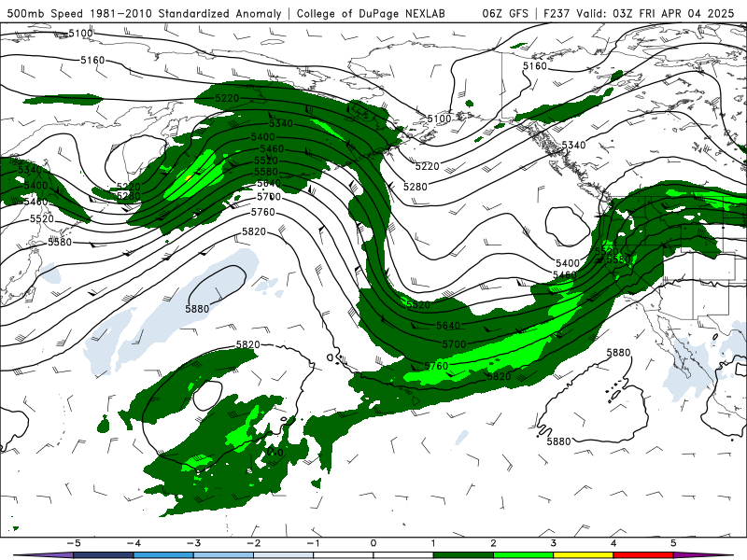
Task: Click the 'College of DuPage NEXLAB' header text
Action: tap(371, 13)
